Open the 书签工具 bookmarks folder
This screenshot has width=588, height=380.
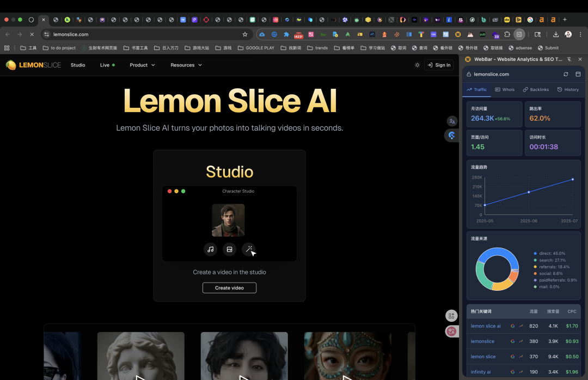136,48
